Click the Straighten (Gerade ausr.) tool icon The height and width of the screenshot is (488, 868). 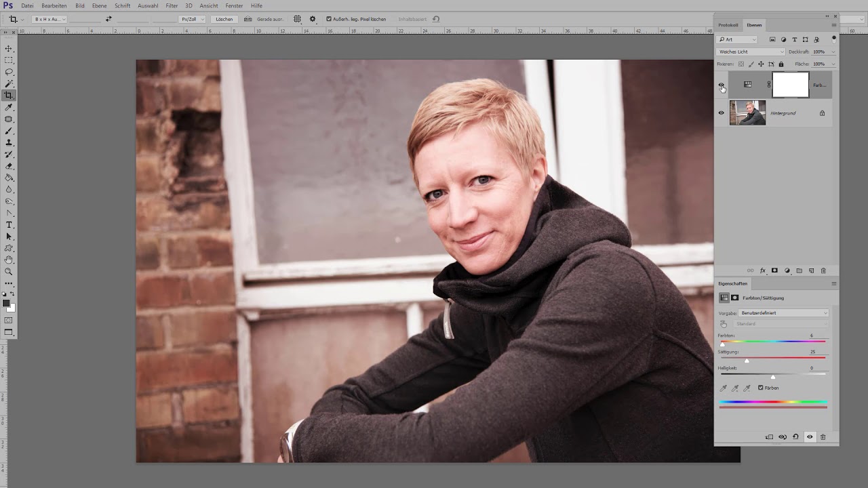point(248,19)
